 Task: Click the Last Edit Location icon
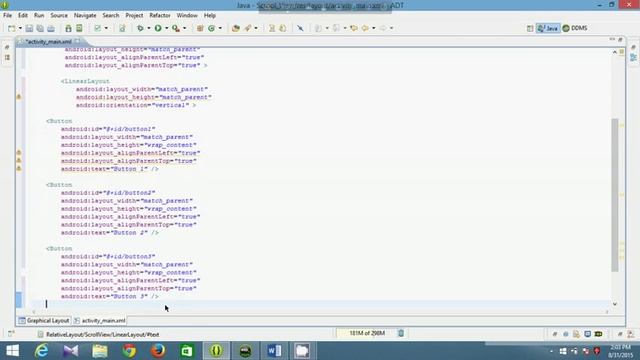coord(353,28)
